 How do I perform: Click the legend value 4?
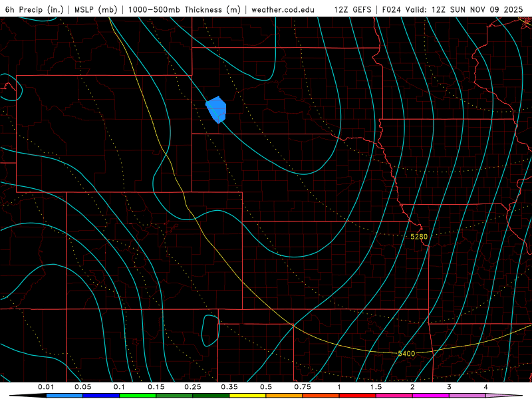[486, 387]
